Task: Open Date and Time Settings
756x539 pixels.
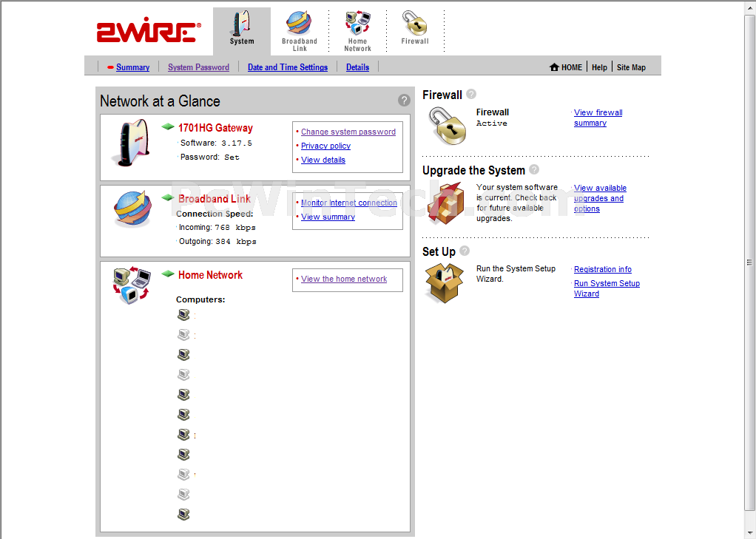Action: (287, 67)
